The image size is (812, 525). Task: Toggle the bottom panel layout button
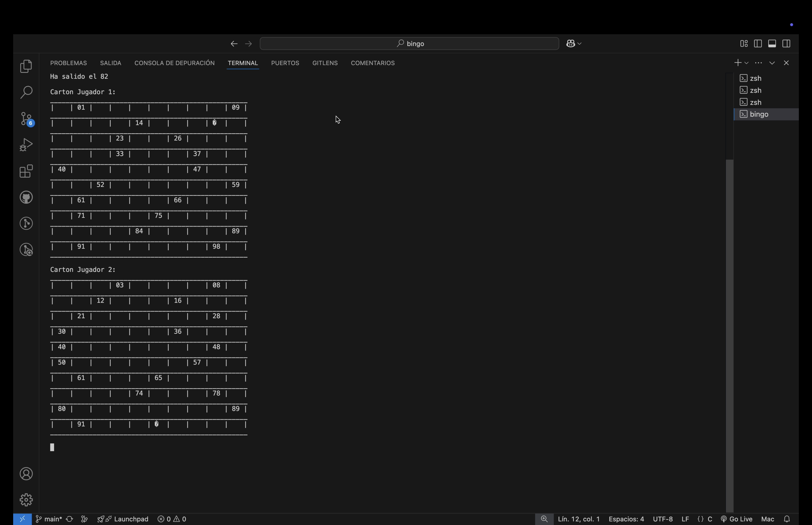(772, 44)
